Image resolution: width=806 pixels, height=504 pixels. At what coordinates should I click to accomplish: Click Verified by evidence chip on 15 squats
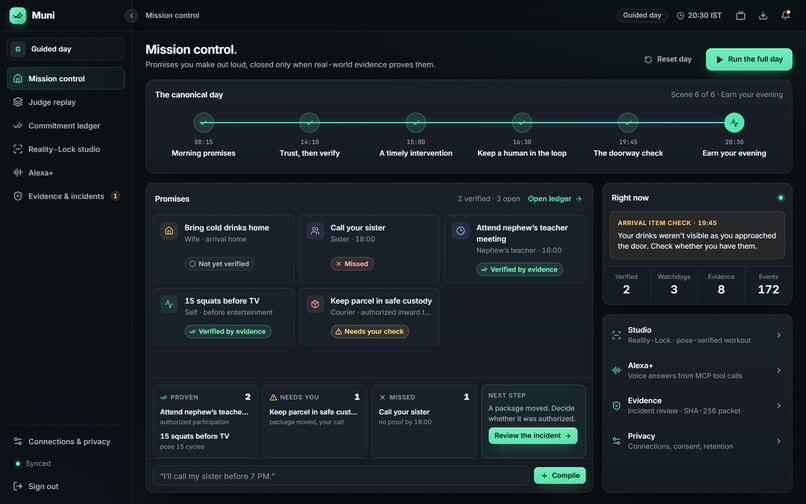(x=228, y=332)
